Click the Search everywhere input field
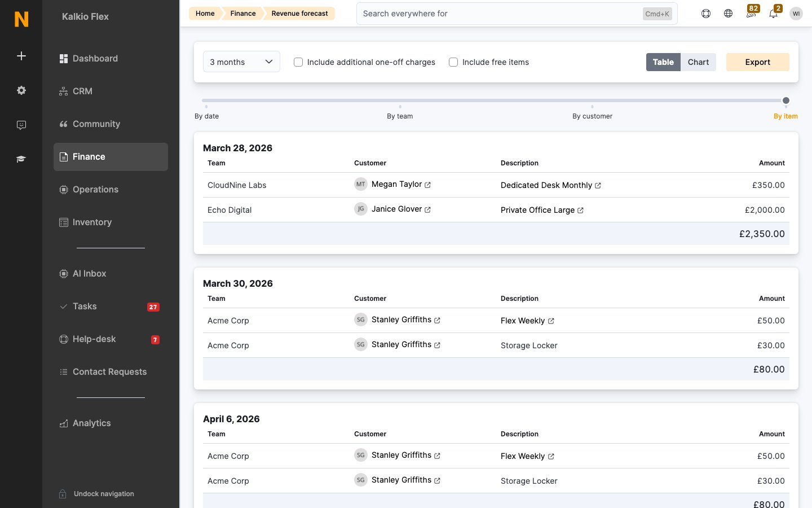The image size is (812, 508). [x=517, y=14]
